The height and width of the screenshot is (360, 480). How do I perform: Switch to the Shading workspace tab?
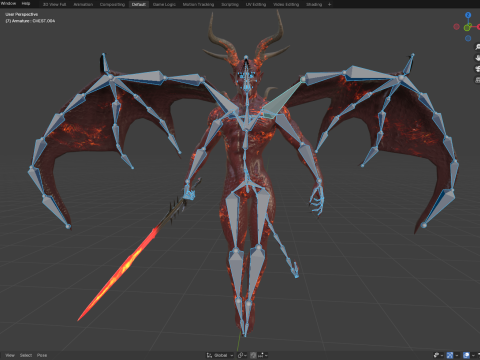click(x=314, y=4)
